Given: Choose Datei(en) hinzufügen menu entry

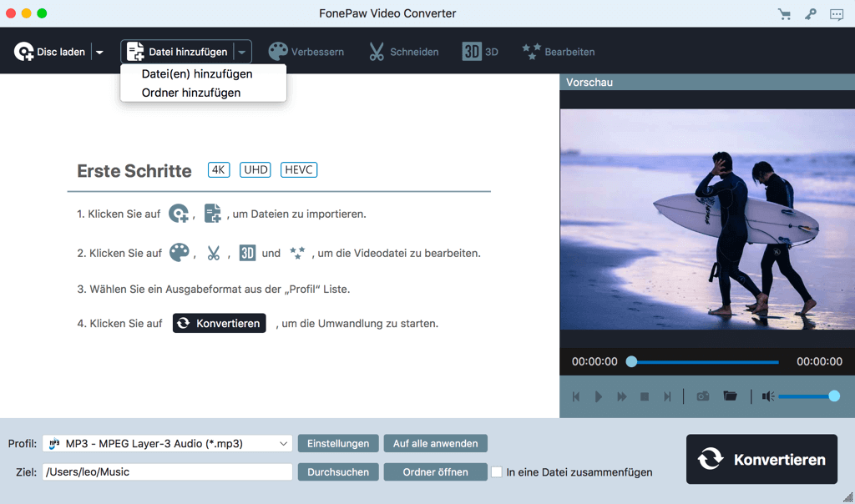Looking at the screenshot, I should click(x=197, y=73).
